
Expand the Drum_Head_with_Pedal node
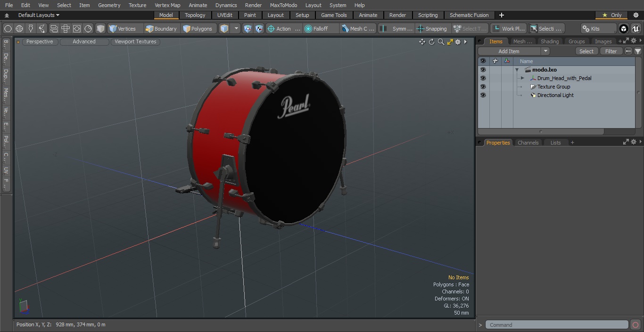522,78
